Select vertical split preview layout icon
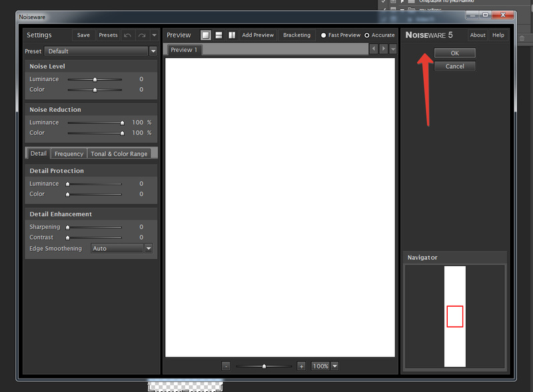 pyautogui.click(x=232, y=35)
